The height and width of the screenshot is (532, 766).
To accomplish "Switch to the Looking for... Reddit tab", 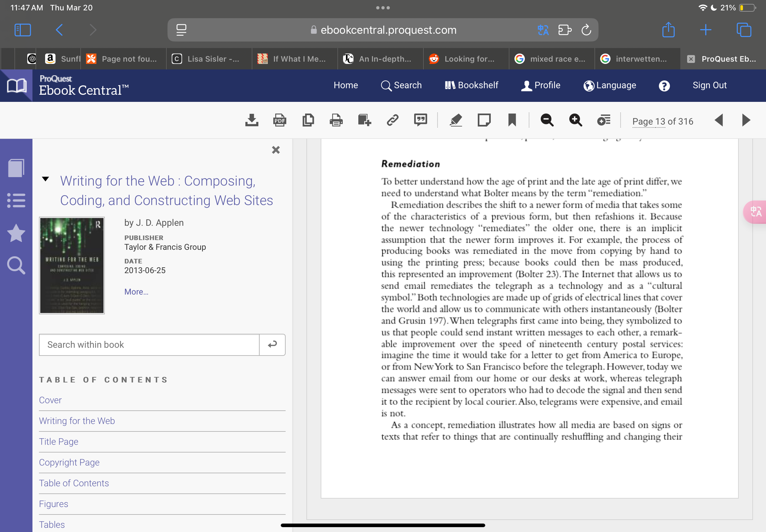I will [x=466, y=59].
